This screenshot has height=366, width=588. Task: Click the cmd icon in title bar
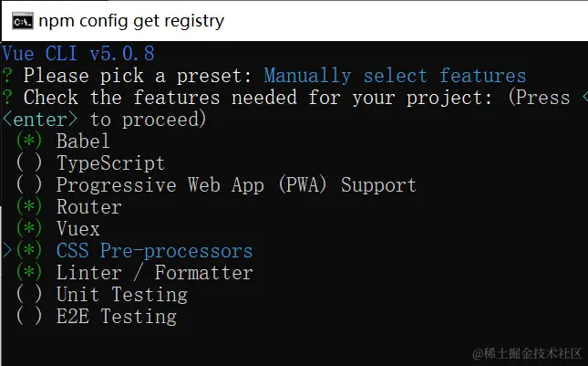23,20
